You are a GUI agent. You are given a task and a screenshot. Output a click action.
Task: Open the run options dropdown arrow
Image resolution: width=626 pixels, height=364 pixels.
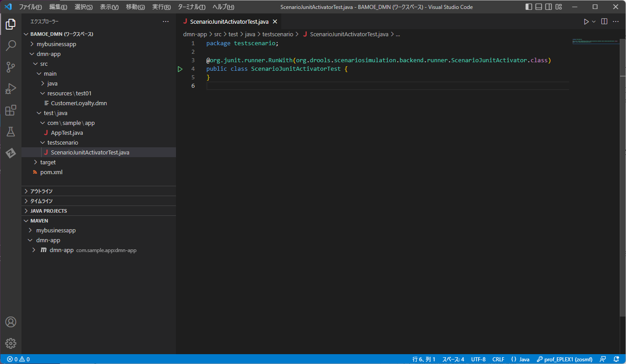click(x=594, y=21)
